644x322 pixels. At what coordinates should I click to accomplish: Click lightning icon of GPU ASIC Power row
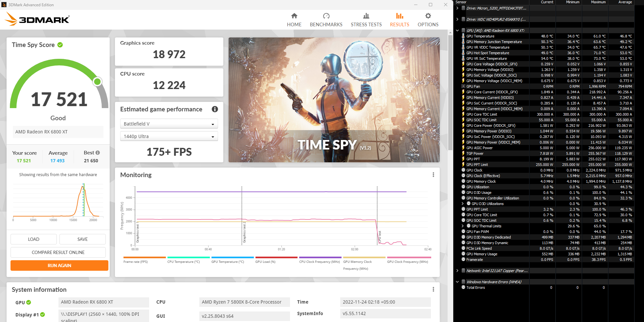pos(463,148)
